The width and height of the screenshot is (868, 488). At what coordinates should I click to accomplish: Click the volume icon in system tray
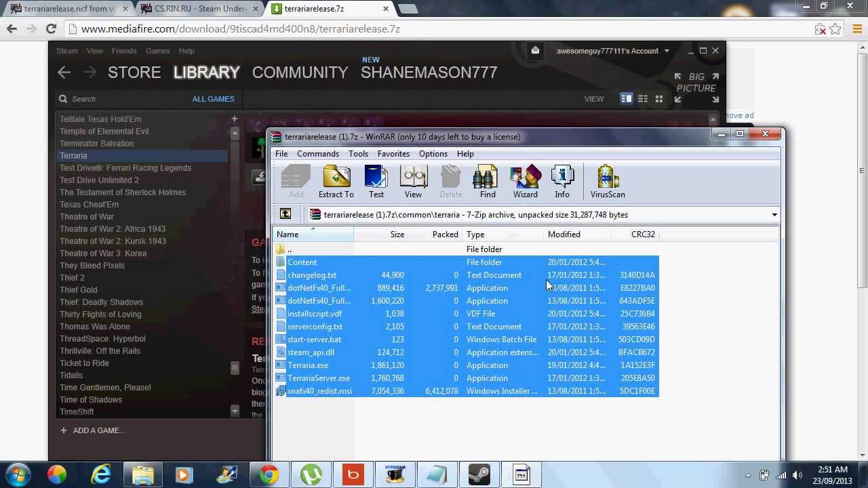tap(797, 475)
